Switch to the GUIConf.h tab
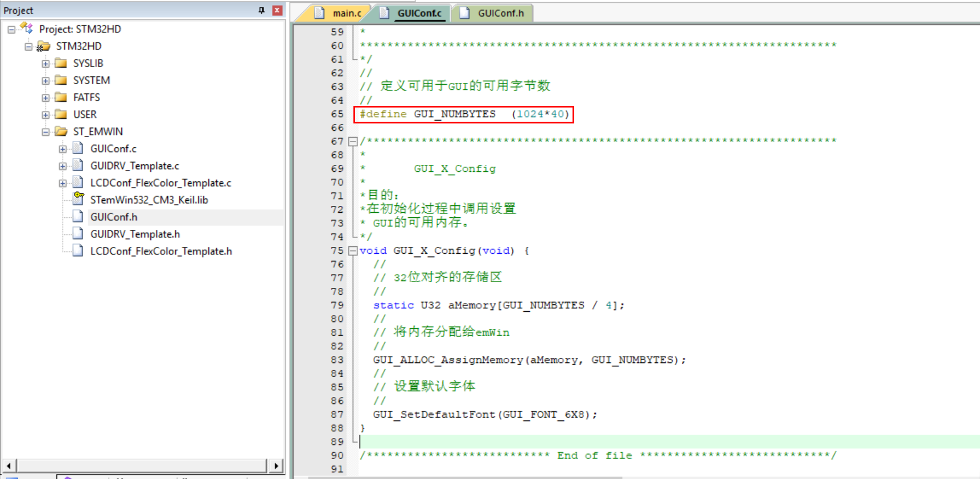 (501, 13)
